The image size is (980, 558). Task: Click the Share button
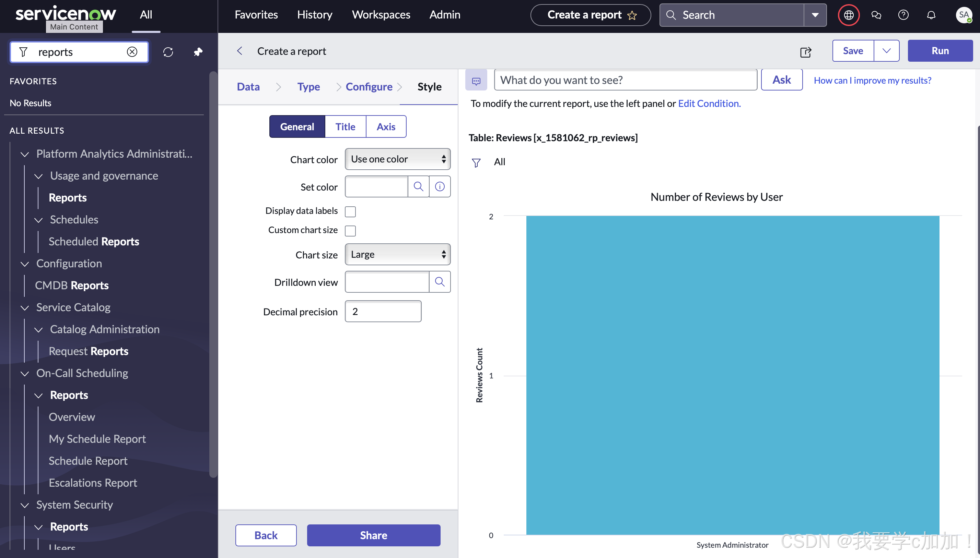point(373,535)
